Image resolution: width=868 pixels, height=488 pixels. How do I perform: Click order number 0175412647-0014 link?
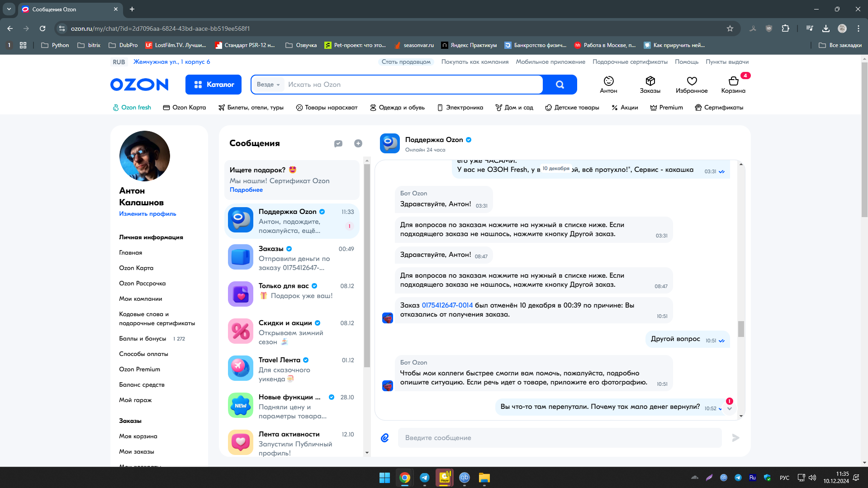(447, 305)
